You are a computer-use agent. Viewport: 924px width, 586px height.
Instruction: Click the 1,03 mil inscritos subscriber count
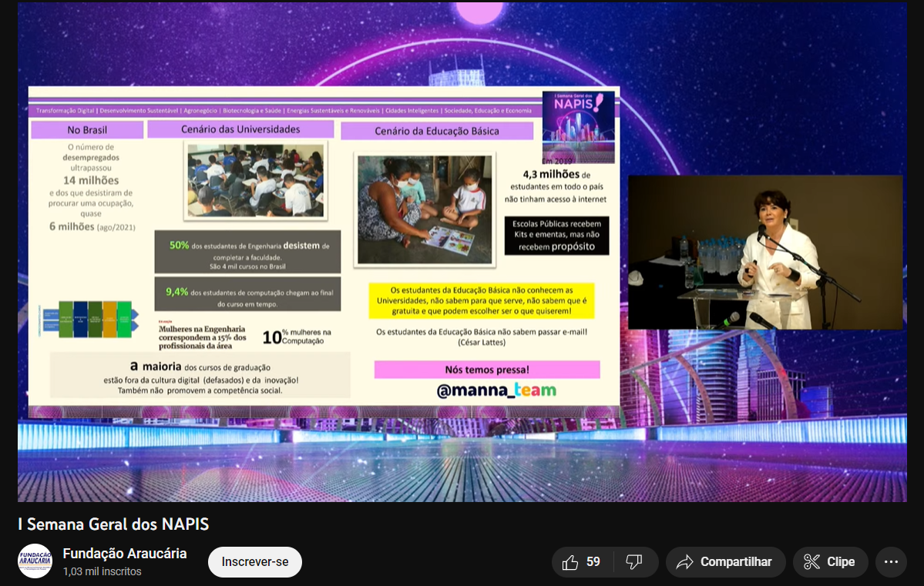pos(102,571)
